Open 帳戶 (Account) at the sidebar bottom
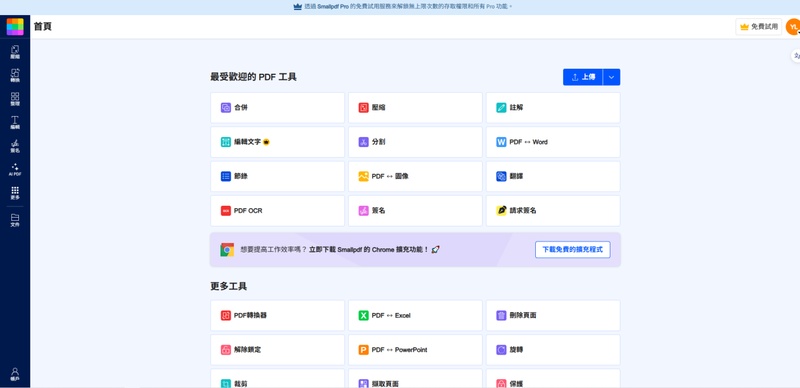 [15, 374]
